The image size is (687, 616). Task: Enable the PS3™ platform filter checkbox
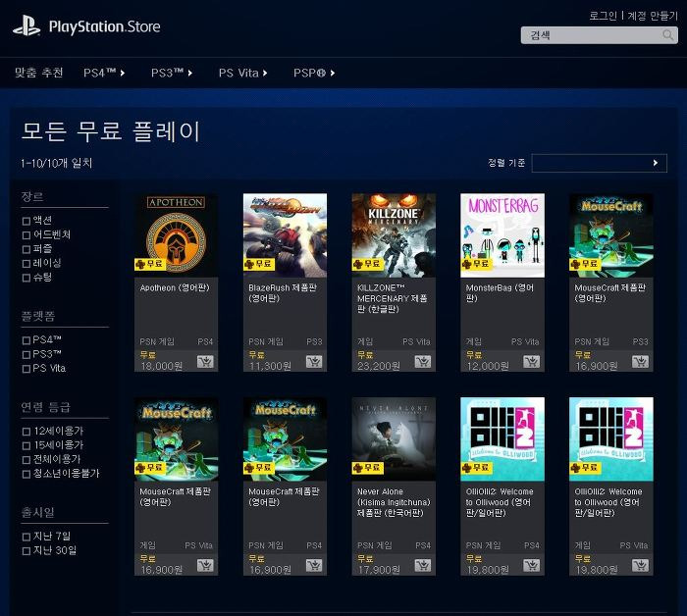click(26, 355)
